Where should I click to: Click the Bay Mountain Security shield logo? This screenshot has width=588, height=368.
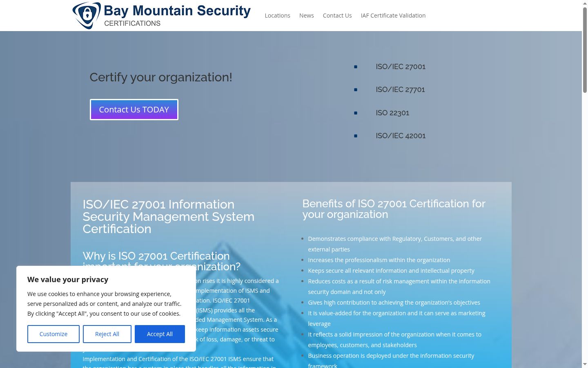pyautogui.click(x=87, y=16)
